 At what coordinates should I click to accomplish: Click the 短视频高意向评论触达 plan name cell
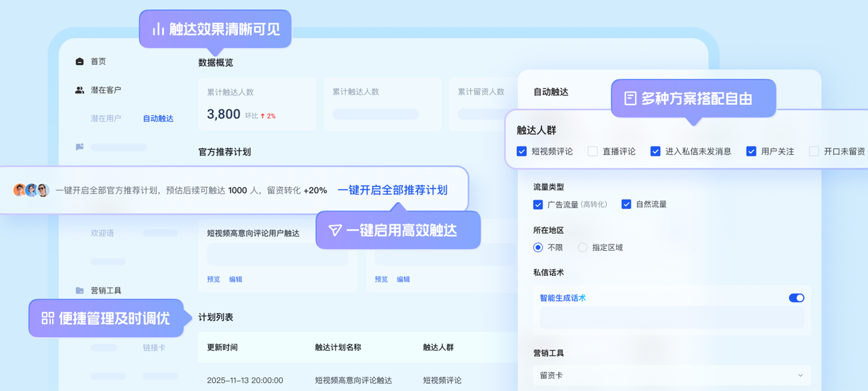coord(353,381)
